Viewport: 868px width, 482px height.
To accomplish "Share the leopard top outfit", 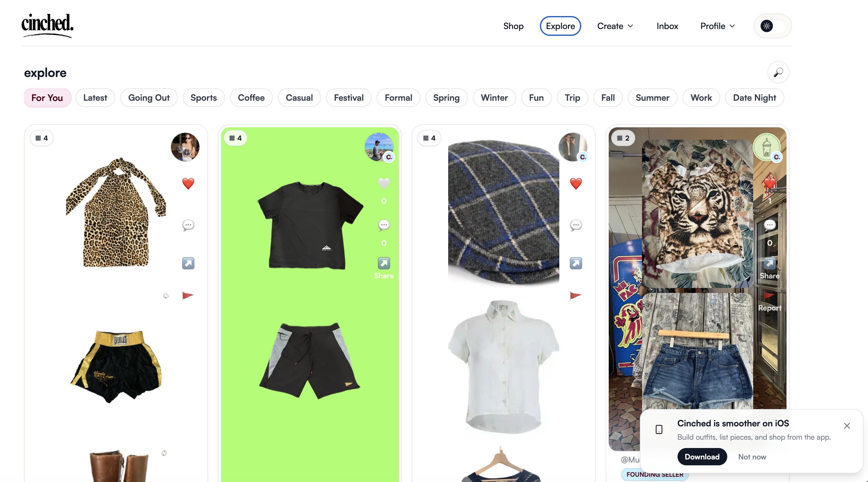I will [x=188, y=263].
